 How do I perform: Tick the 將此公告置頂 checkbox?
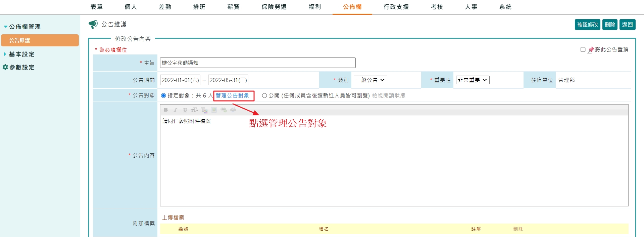(x=583, y=49)
